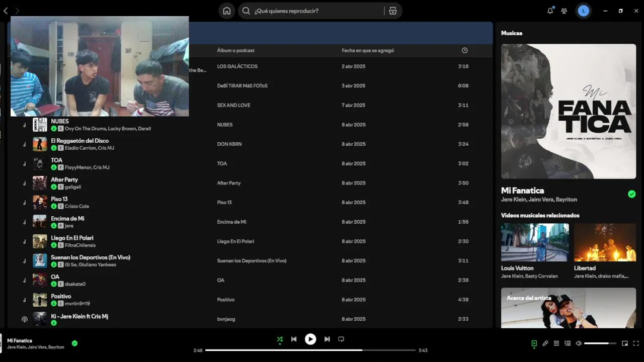Sort by 'Fecha en que se agregó' column

368,50
